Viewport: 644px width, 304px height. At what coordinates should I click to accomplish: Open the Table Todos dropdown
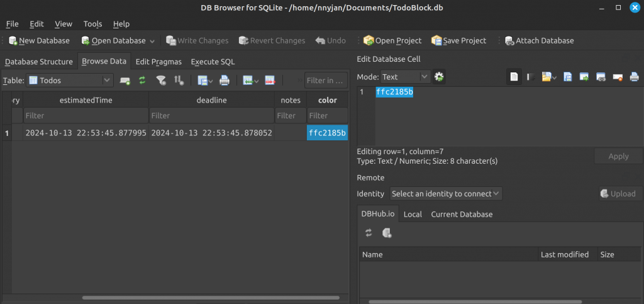(x=70, y=81)
